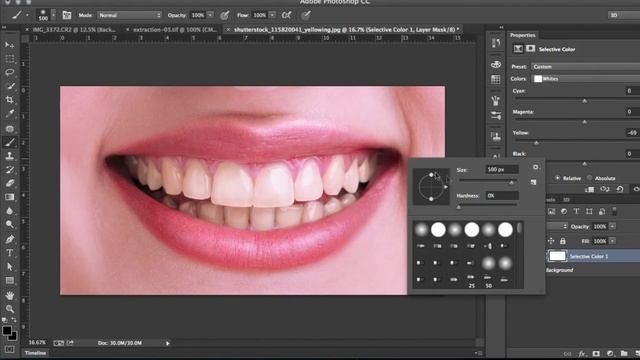
Task: Click the brush Hardness input field
Action: pos(502,196)
